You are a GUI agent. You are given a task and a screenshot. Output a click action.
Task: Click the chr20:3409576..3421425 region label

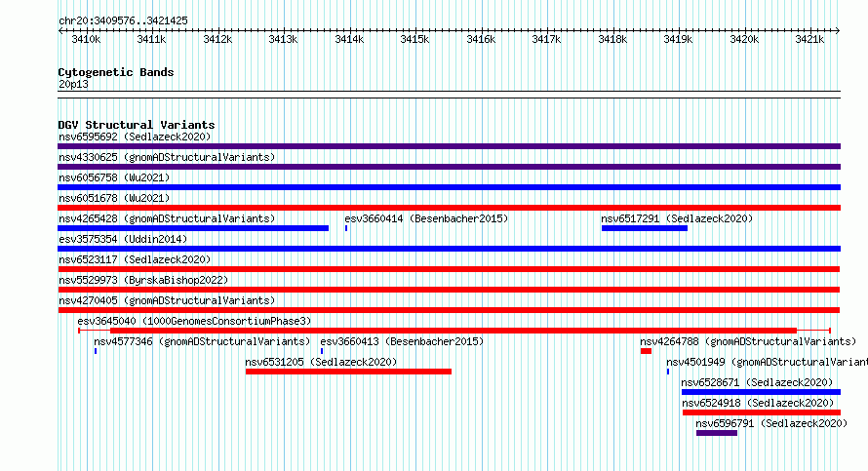pyautogui.click(x=124, y=20)
